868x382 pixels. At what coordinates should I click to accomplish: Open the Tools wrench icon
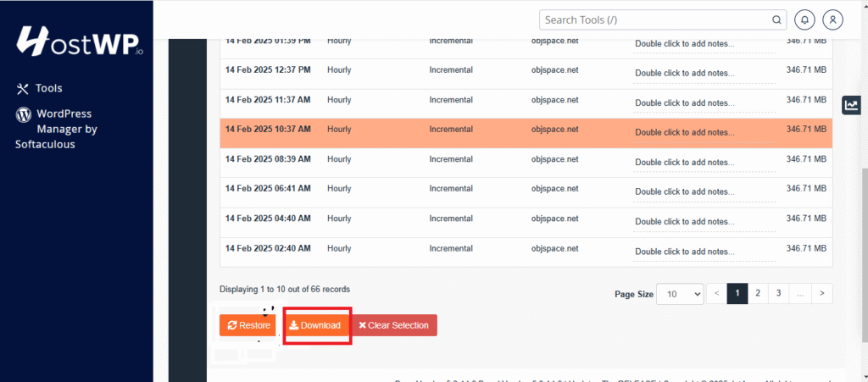23,88
